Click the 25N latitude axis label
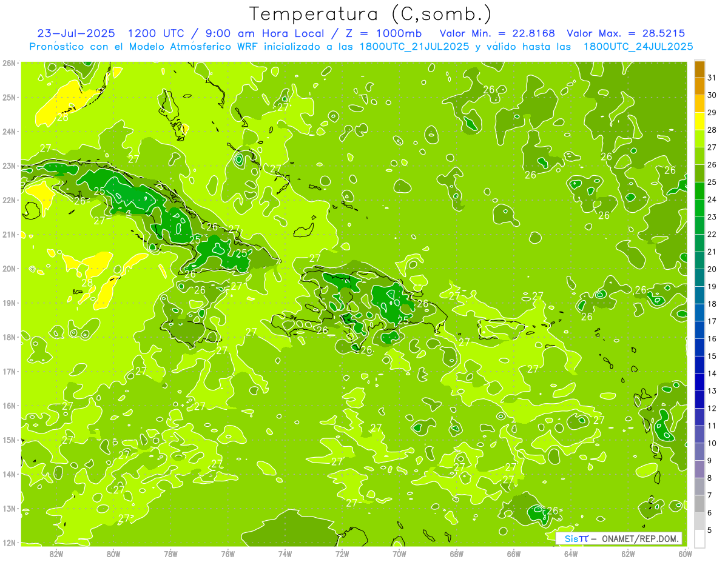The height and width of the screenshot is (562, 728). (9, 98)
